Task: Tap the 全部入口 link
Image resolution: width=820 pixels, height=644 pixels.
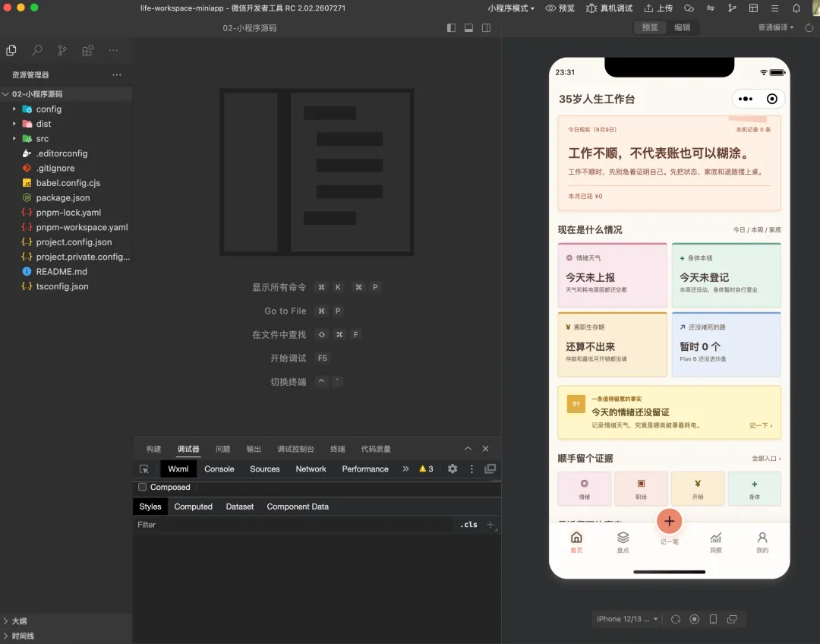Action: click(x=766, y=459)
